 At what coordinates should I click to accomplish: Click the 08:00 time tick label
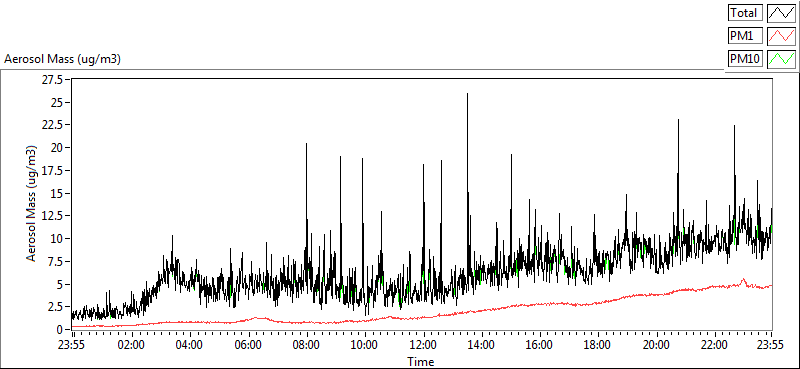click(x=306, y=344)
